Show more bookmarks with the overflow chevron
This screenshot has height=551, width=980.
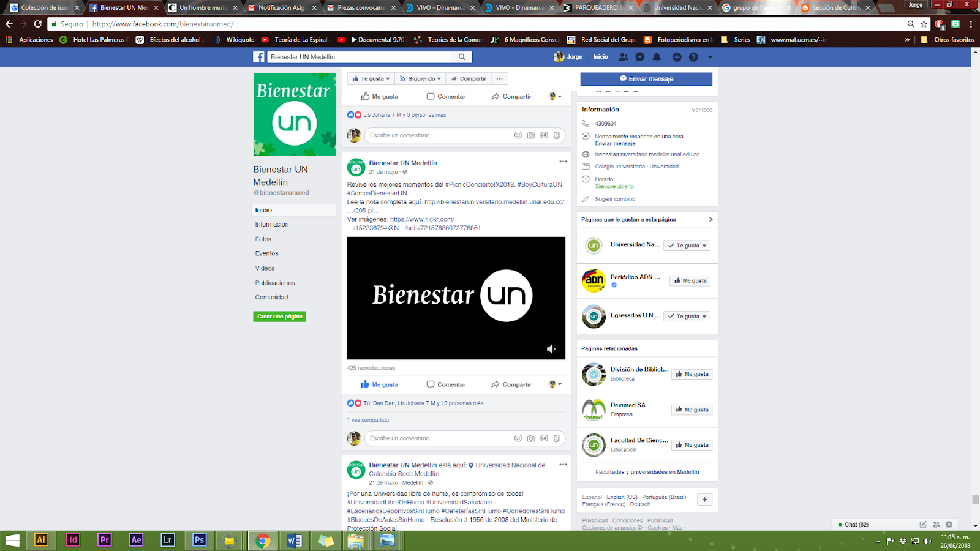tap(907, 40)
